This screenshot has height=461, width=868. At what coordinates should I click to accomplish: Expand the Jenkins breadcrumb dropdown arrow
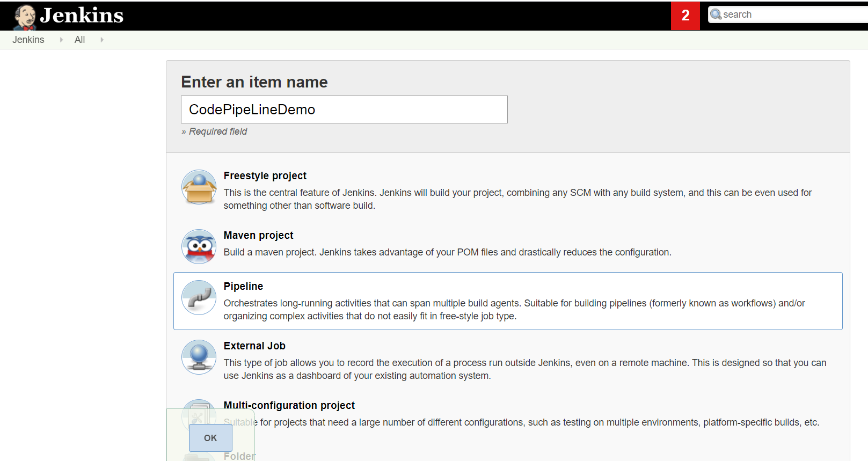pos(61,40)
